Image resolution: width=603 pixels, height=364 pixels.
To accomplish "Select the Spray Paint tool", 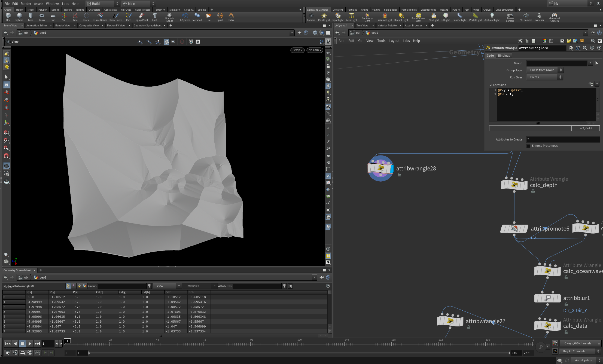I will coord(142,17).
